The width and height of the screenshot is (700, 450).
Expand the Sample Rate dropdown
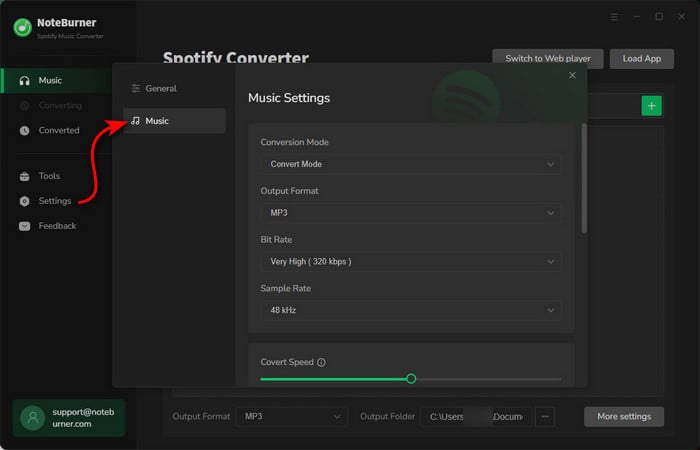click(411, 310)
